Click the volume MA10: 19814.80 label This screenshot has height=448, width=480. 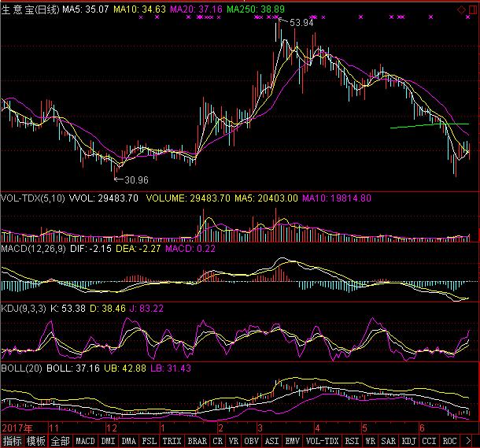click(337, 198)
